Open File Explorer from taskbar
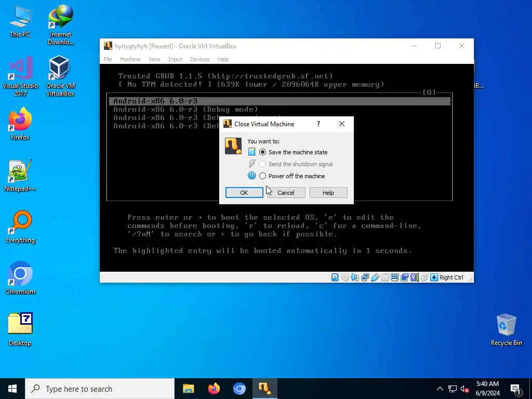Viewport: 532px width, 399px height. point(188,389)
